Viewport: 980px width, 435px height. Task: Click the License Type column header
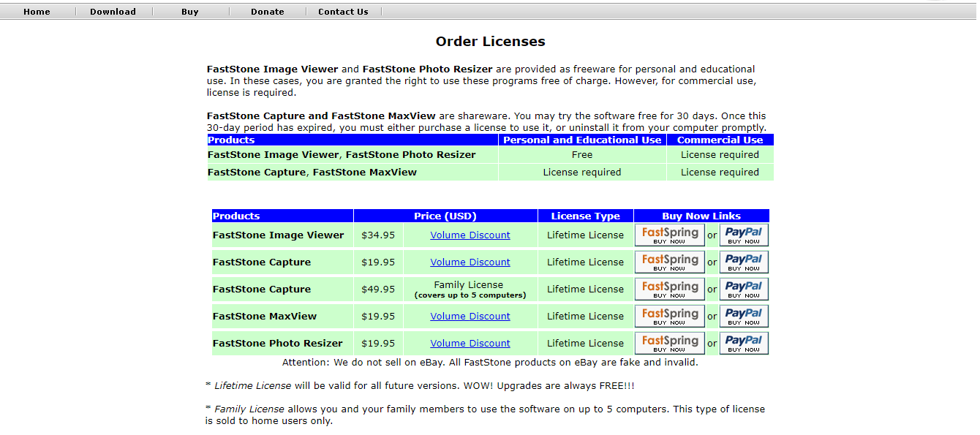click(586, 216)
